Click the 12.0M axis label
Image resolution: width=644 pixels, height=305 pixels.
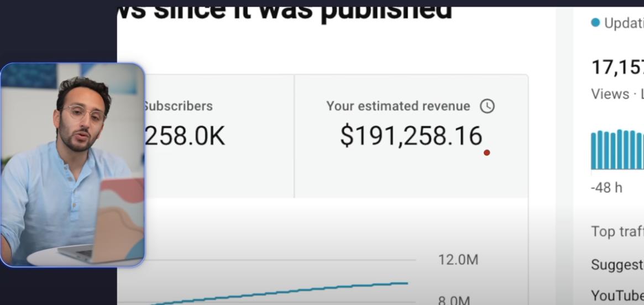tap(458, 260)
